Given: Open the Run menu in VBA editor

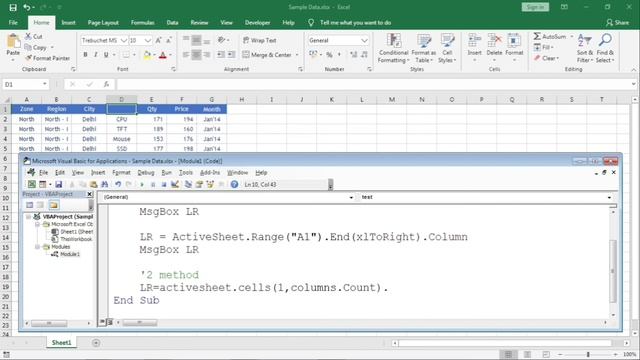Looking at the screenshot, I should pos(167,173).
